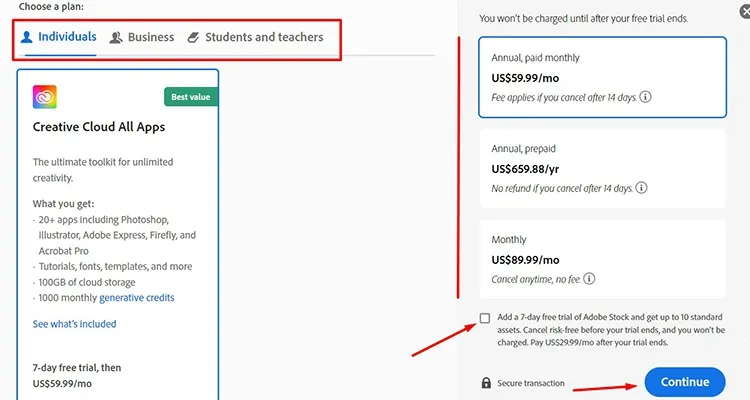The width and height of the screenshot is (750, 400).
Task: Click the Students and teachers icon
Action: [193, 38]
